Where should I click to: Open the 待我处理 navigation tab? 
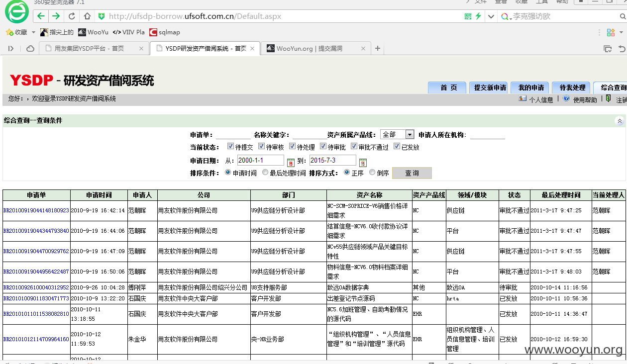coord(572,88)
